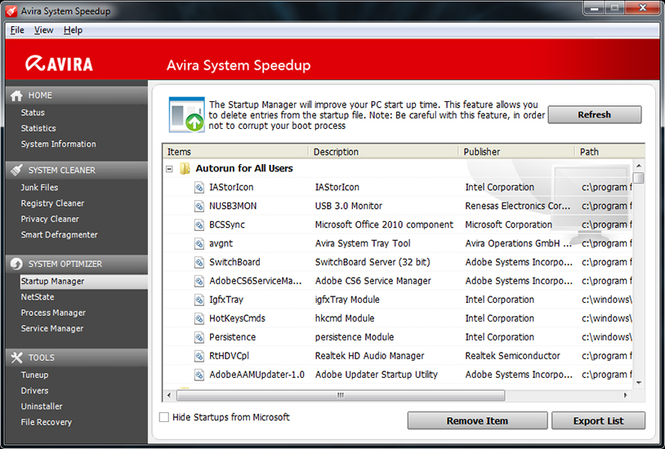Click the icon beside SwitchBoard entry
The width and height of the screenshot is (665, 449).
199,262
